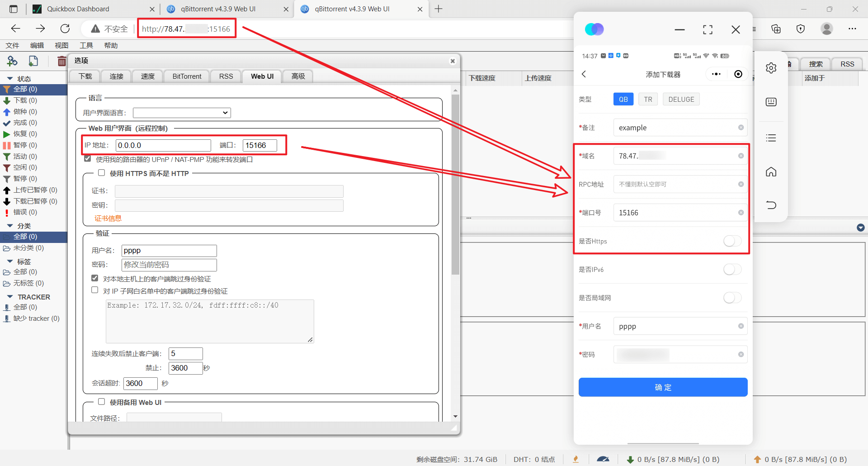The width and height of the screenshot is (868, 466).
Task: Open the 搜索 tab in the main window
Action: click(816, 64)
